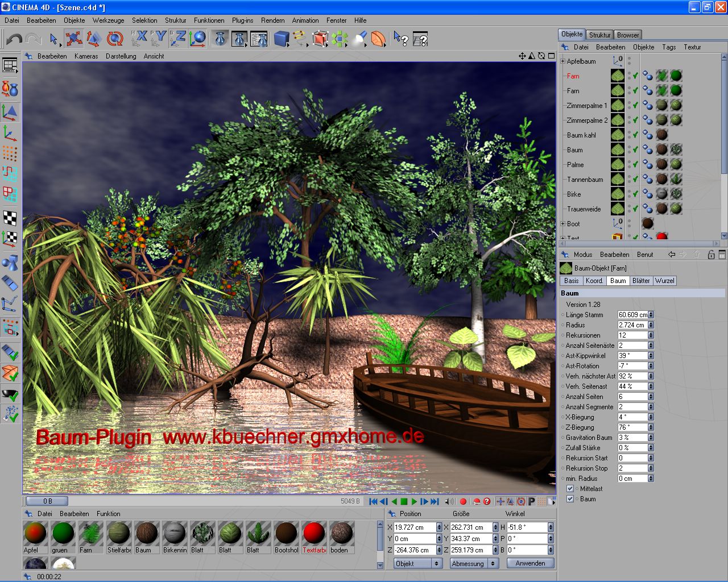
Task: Open spline objects icon
Action: coord(300,39)
